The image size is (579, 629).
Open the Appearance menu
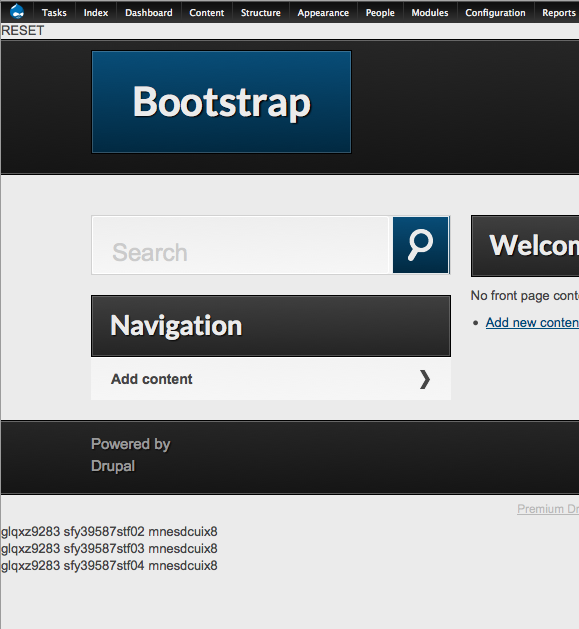[x=323, y=13]
